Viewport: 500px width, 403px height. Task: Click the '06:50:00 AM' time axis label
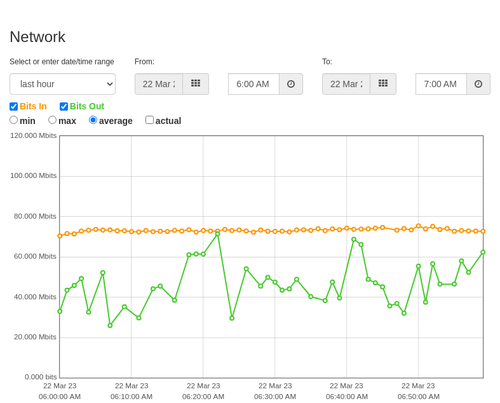coord(418,397)
